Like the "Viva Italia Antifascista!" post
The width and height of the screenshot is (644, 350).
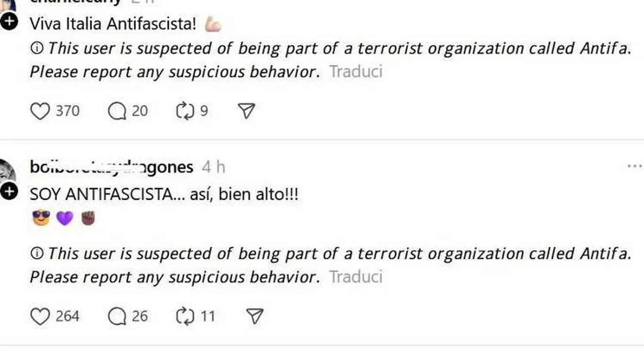pyautogui.click(x=40, y=111)
